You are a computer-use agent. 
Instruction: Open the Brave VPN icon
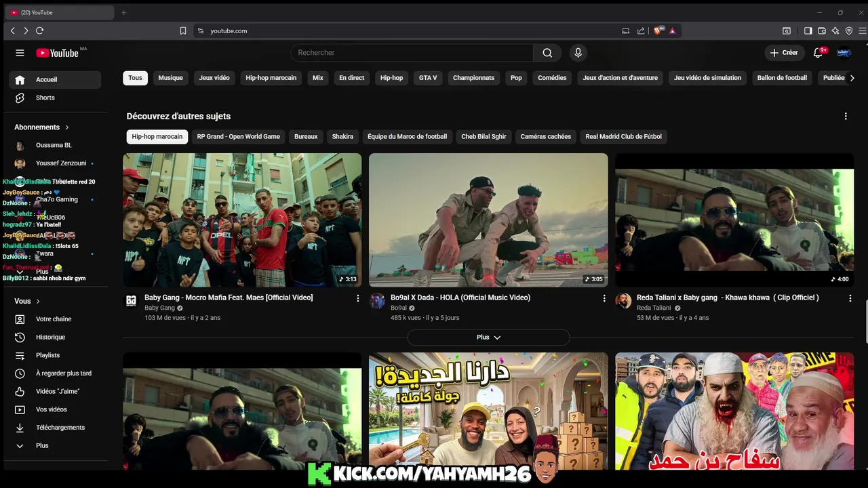pyautogui.click(x=849, y=30)
